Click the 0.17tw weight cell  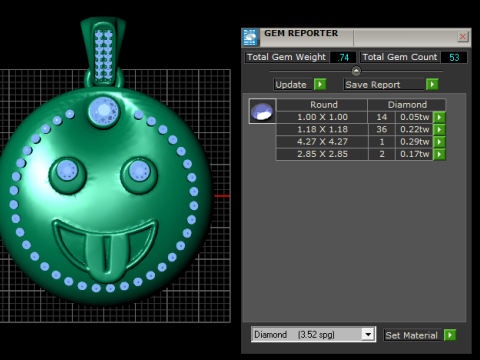click(414, 154)
